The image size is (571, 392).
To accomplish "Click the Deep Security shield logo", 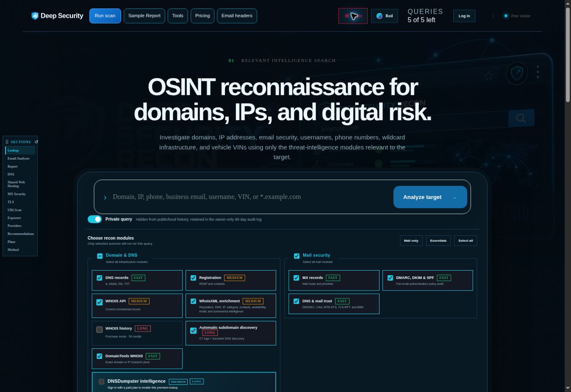I will coord(35,16).
